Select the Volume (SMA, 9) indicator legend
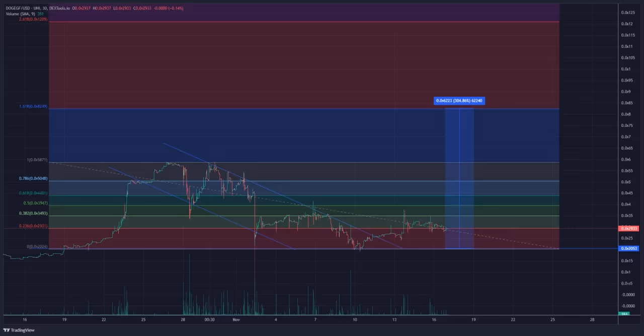Screen dimensions: 644x336 click(20, 14)
